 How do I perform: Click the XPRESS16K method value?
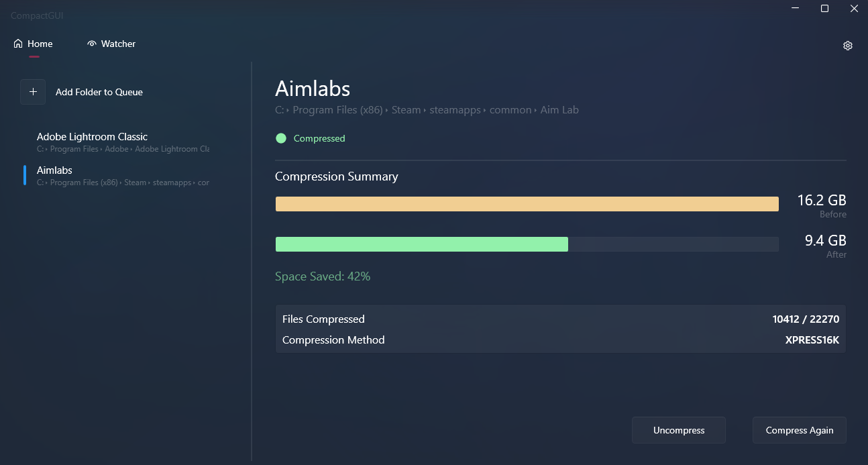pos(812,340)
